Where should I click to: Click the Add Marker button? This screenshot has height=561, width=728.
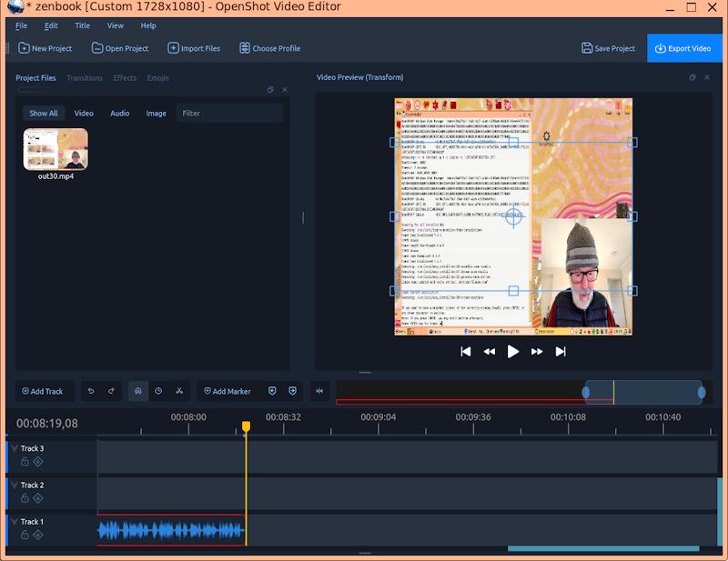227,391
